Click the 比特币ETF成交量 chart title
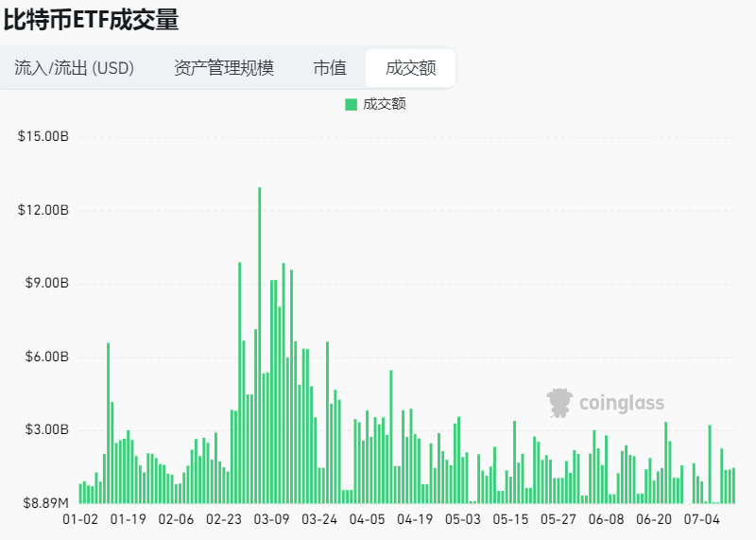This screenshot has width=756, height=540. pyautogui.click(x=91, y=20)
